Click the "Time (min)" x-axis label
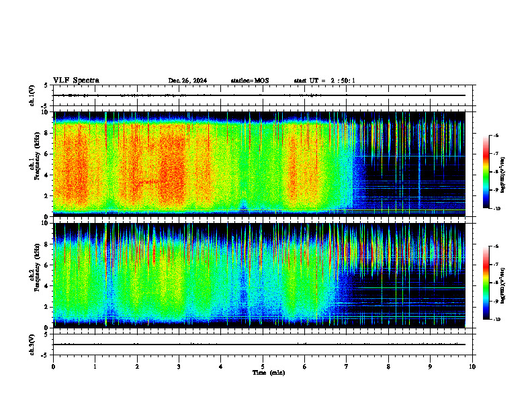The image size is (532, 411). (x=269, y=373)
